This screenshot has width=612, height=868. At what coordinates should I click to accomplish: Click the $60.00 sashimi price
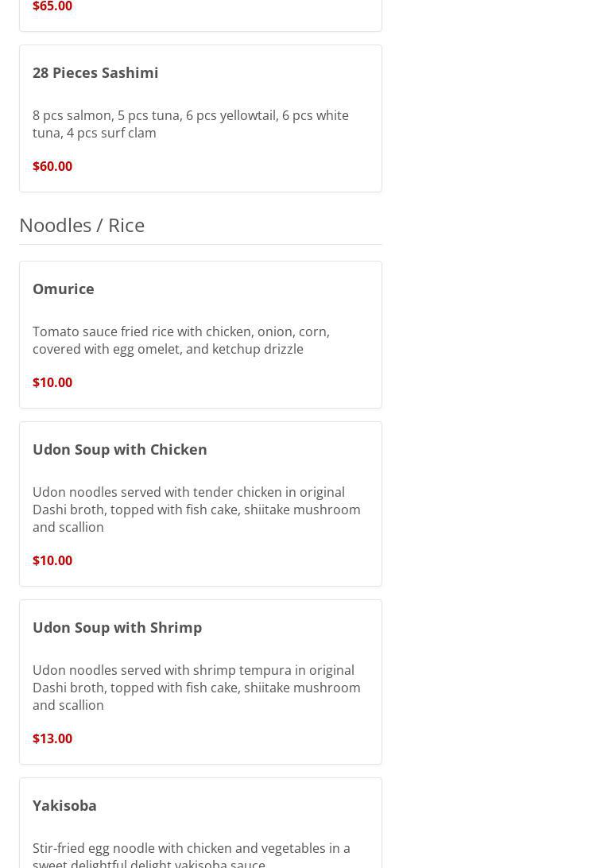tap(52, 166)
